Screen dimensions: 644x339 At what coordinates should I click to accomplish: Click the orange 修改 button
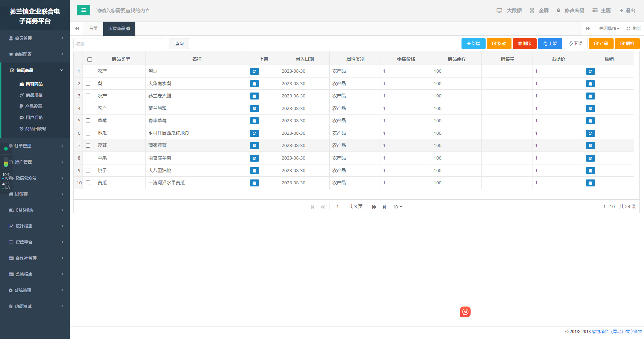click(x=499, y=44)
